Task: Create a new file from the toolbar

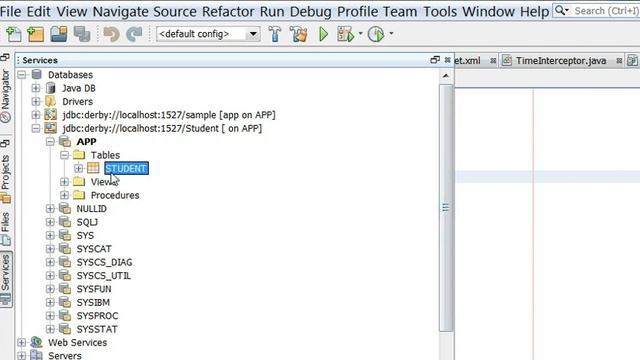Action: click(13, 34)
